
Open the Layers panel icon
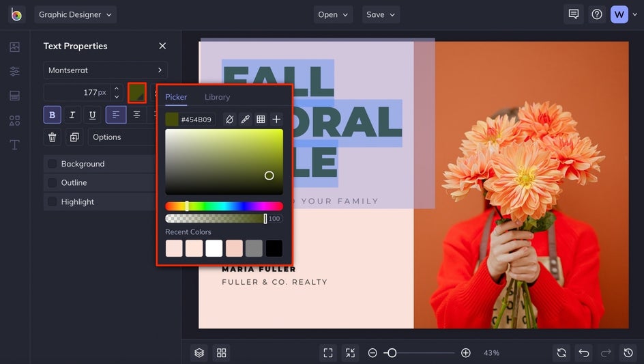(199, 353)
